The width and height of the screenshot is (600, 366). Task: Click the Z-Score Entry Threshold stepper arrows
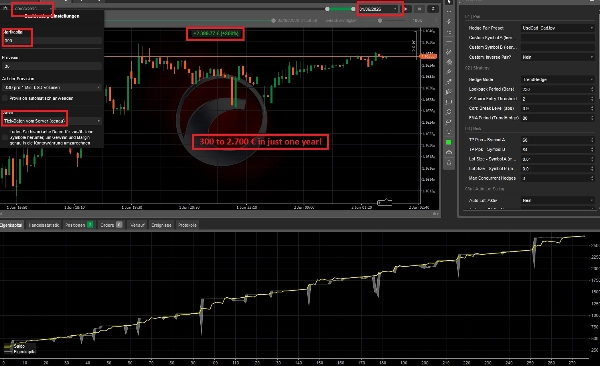click(592, 99)
